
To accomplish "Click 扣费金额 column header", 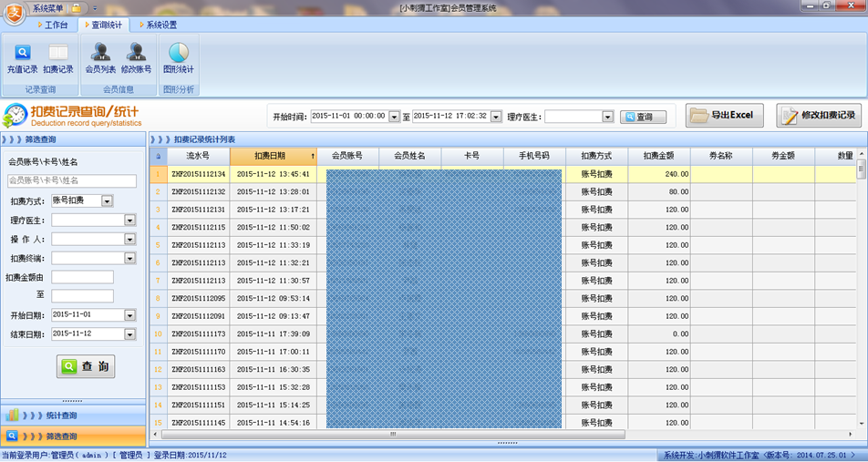I will pos(658,156).
